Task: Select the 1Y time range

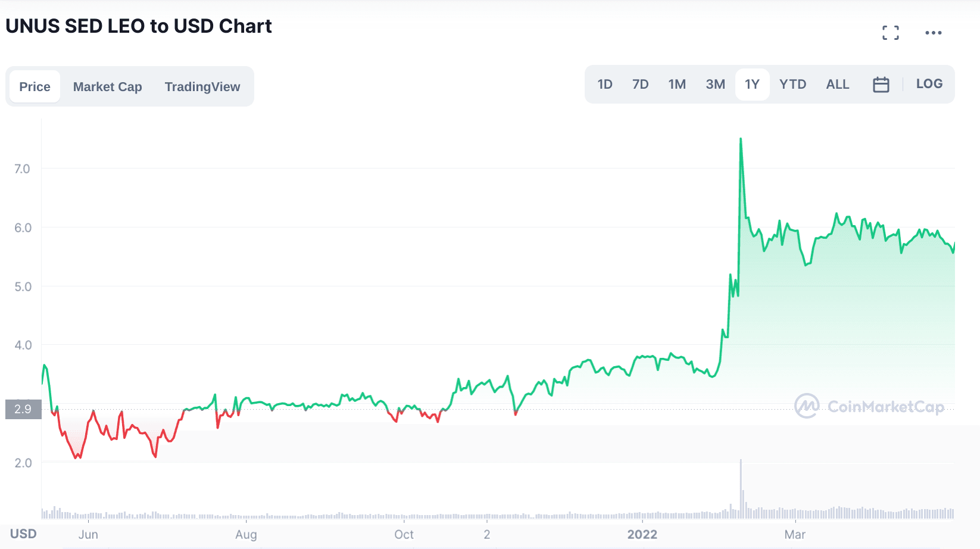Action: click(752, 85)
